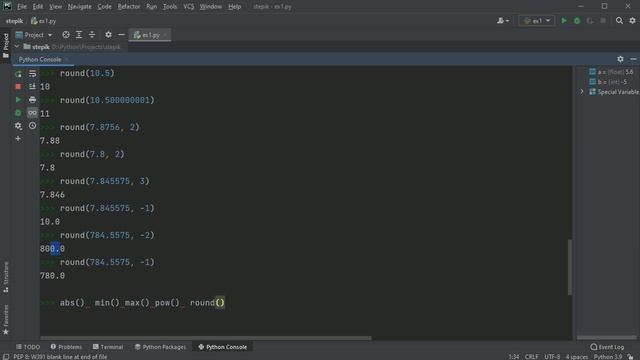The width and height of the screenshot is (640, 360).
Task: Stop the console with red square
Action: coord(18,87)
